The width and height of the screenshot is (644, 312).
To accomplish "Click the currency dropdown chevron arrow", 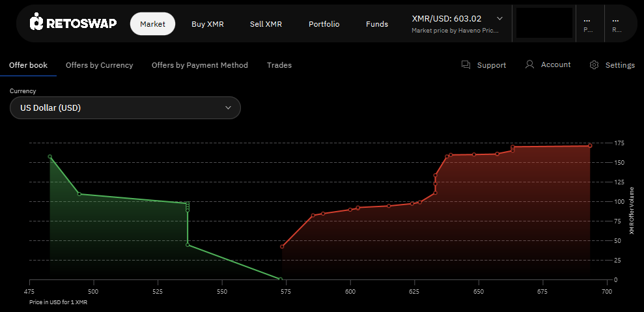I will point(229,107).
